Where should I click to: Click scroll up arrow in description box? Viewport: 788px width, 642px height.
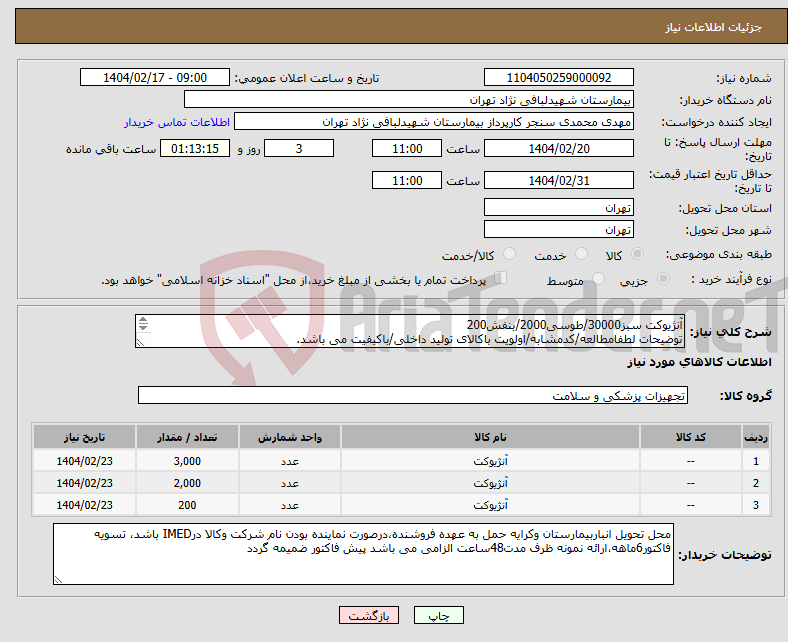coord(143,320)
